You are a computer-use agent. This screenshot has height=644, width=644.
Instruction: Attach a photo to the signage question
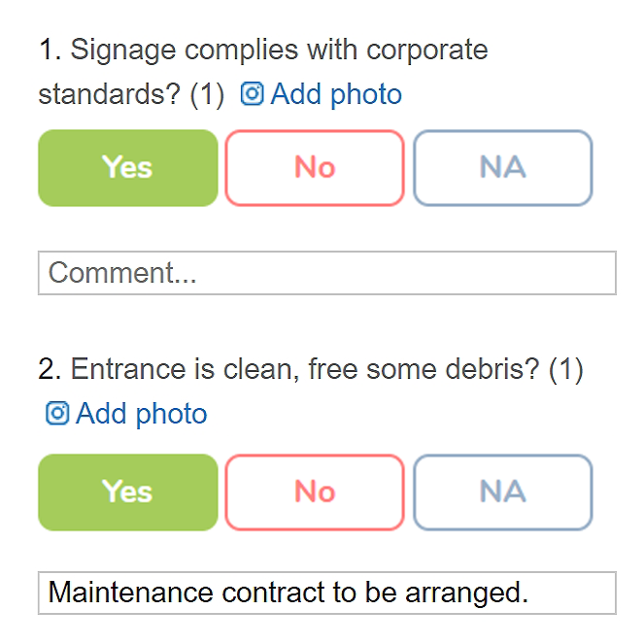[x=321, y=93]
